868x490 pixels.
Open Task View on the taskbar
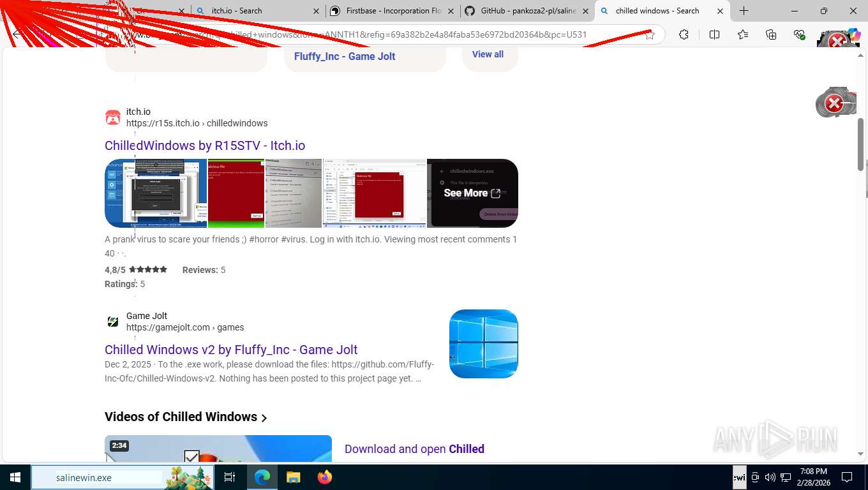(230, 477)
